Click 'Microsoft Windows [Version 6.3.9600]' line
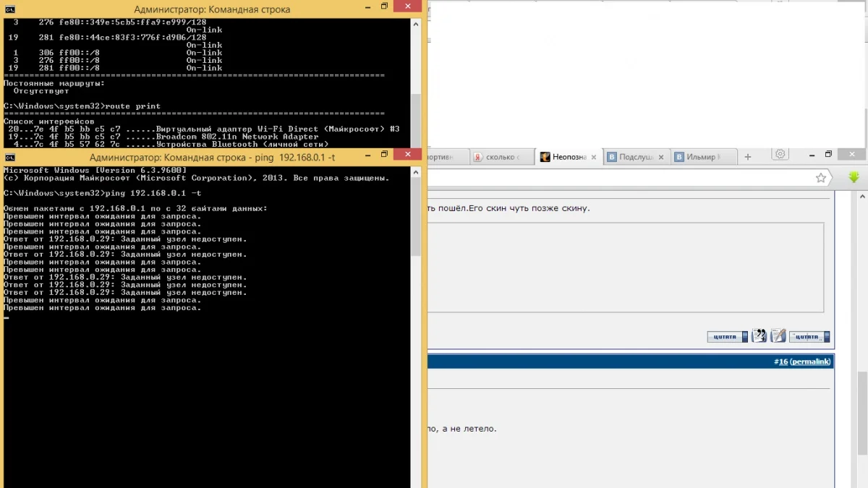Image resolution: width=868 pixels, height=488 pixels. pyautogui.click(x=95, y=170)
